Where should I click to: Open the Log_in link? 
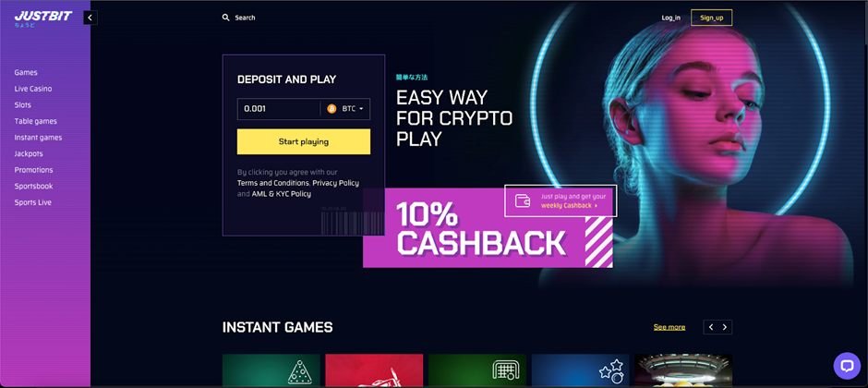[x=671, y=18]
